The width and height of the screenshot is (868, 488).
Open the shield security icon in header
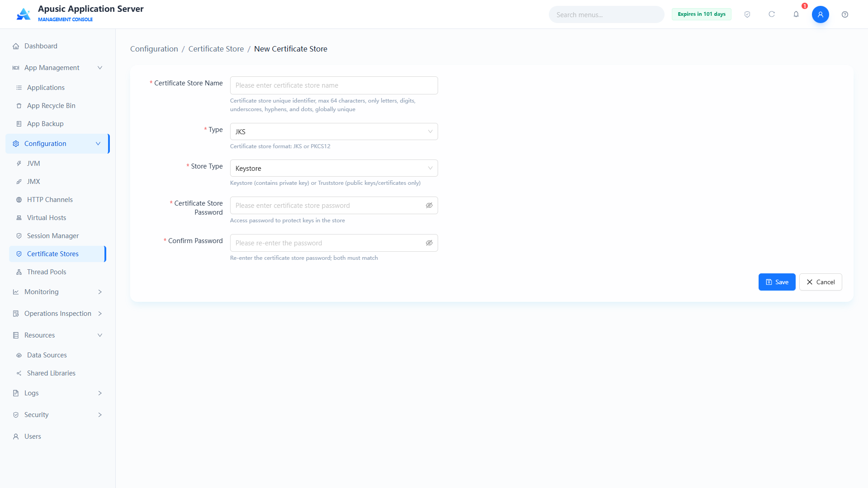pyautogui.click(x=747, y=14)
